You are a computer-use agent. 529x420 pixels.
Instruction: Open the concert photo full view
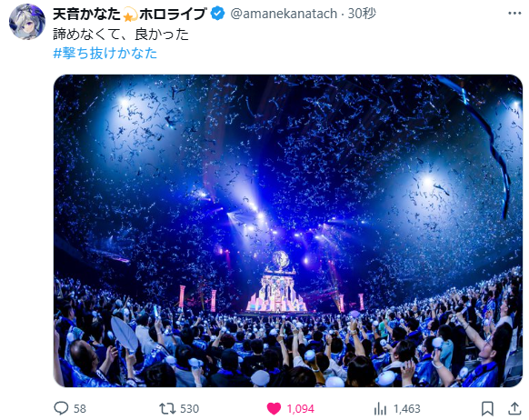288,231
